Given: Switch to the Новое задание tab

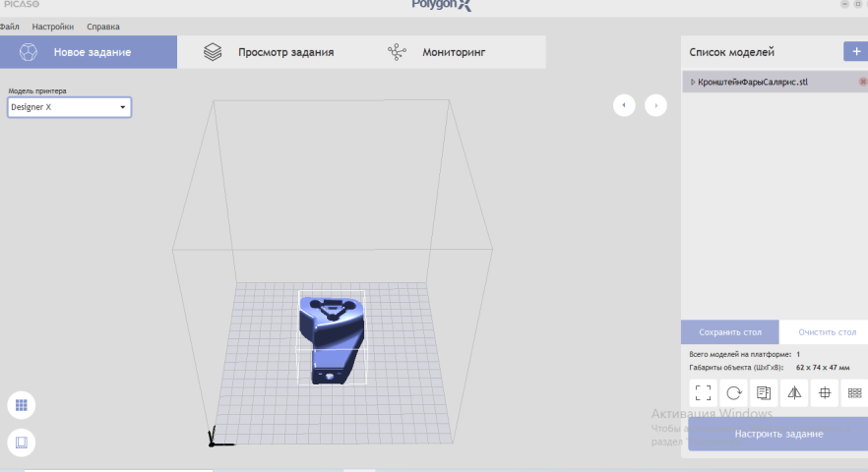Looking at the screenshot, I should 89,52.
